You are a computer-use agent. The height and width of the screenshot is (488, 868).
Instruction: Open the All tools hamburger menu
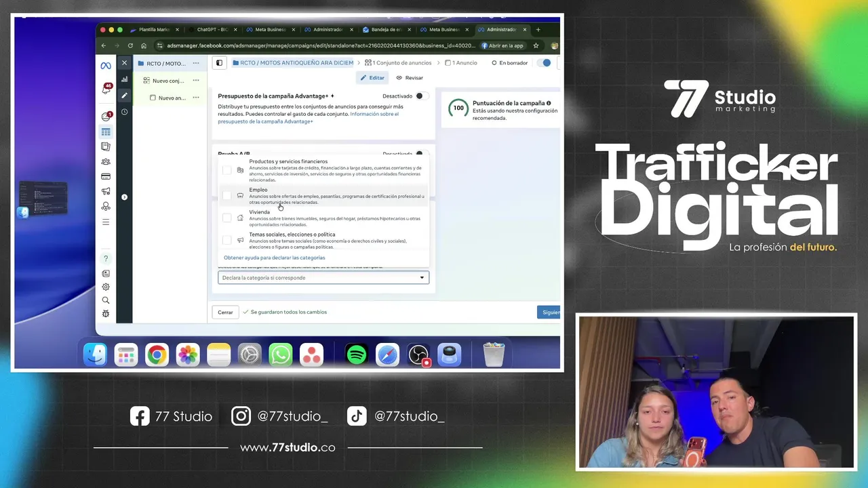coord(106,222)
